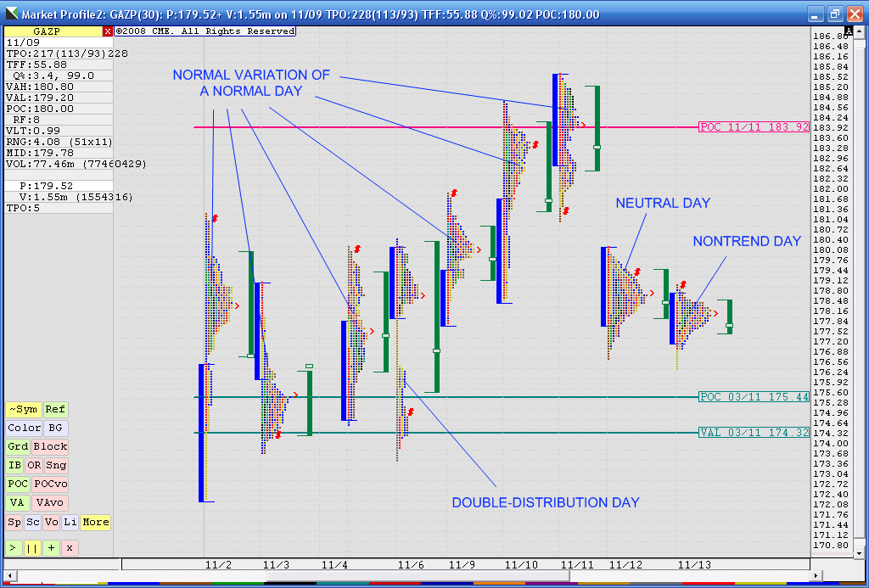The height and width of the screenshot is (588, 869).
Task: Toggle the VA value area button
Action: [x=18, y=503]
